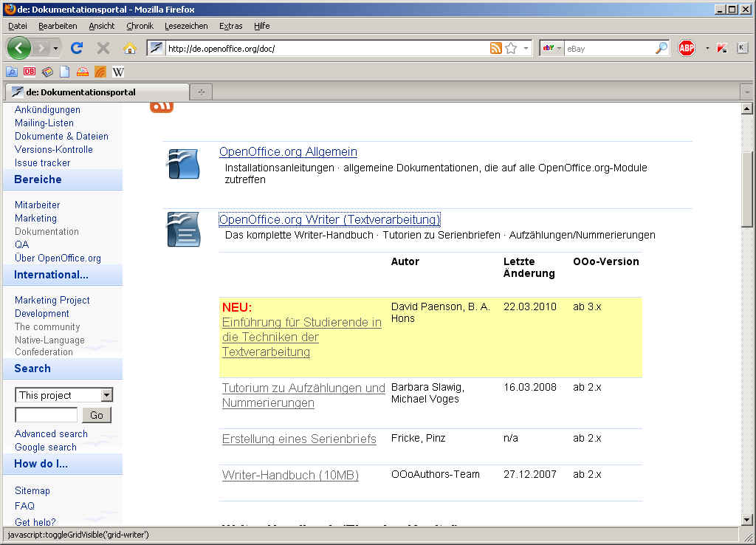Reload the page with the blue refresh icon
756x545 pixels.
[77, 48]
